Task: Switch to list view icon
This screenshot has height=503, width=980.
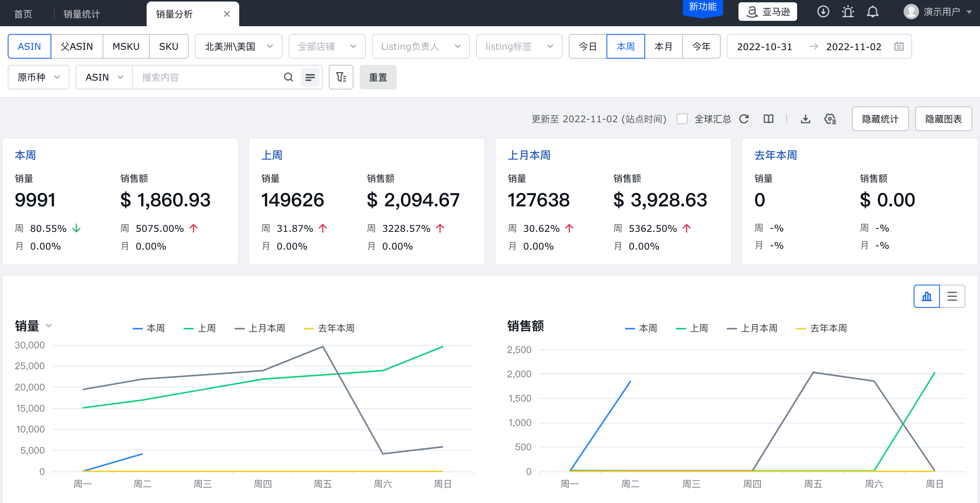Action: click(x=952, y=296)
